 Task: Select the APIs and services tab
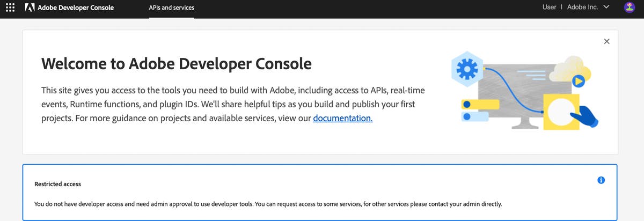(172, 8)
